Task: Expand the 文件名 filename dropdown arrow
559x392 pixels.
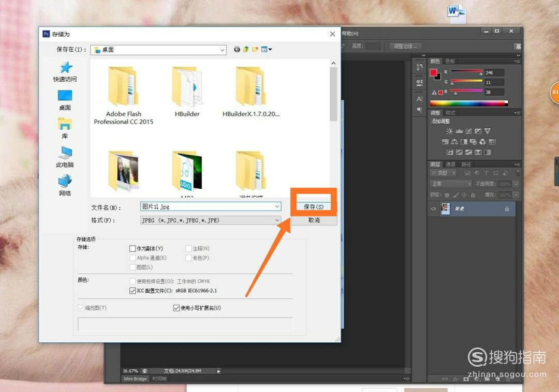Action: (277, 206)
